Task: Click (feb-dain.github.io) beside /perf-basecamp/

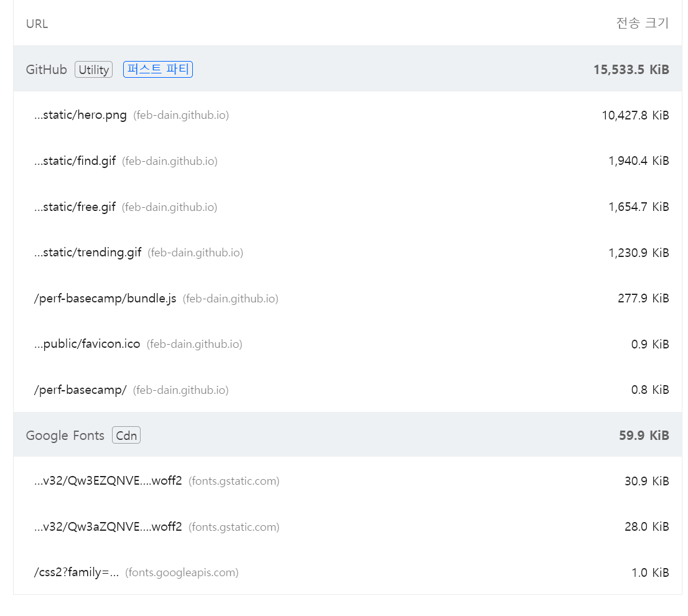Action: point(181,391)
